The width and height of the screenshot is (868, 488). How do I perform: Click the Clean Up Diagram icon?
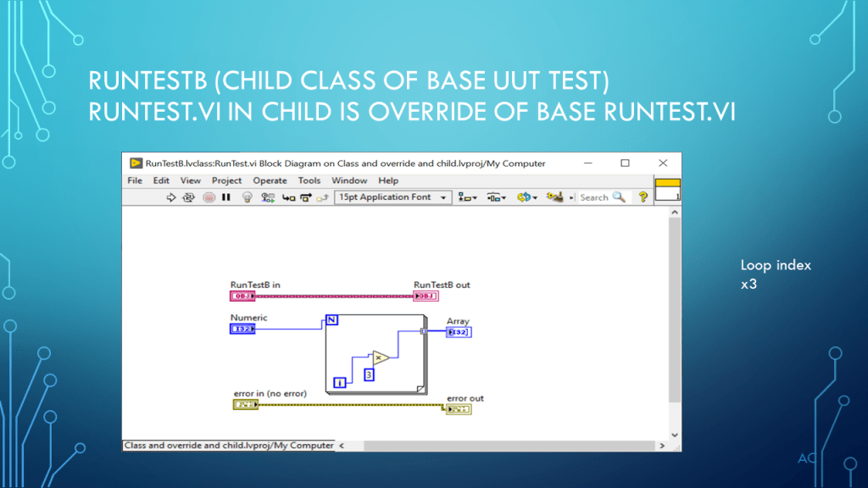[555, 197]
